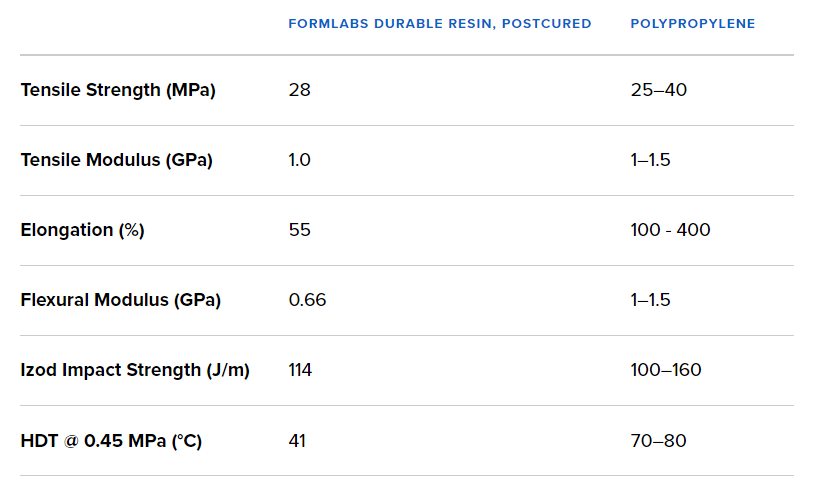Image resolution: width=818 pixels, height=494 pixels.
Task: Select the Tensile Modulus (GPa) row label
Action: pyautogui.click(x=116, y=160)
